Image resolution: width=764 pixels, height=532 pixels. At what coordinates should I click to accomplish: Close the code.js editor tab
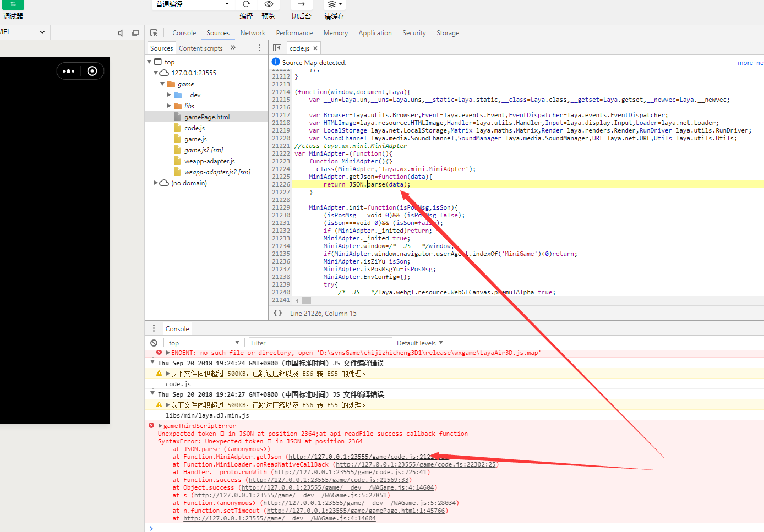[315, 48]
